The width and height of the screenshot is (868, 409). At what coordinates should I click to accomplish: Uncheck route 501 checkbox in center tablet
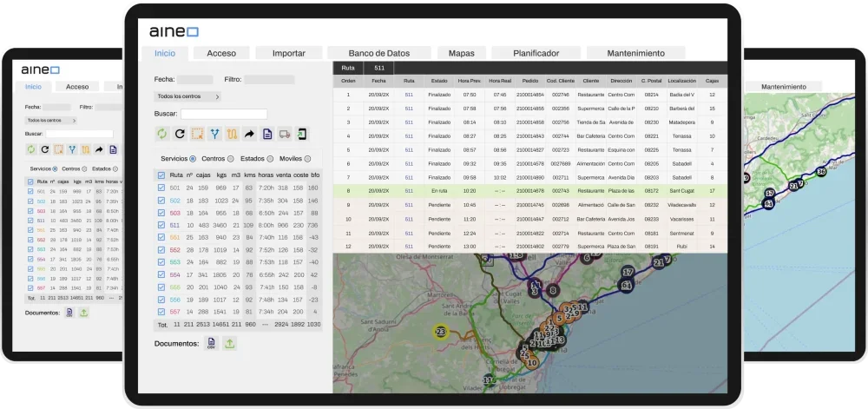pos(161,188)
